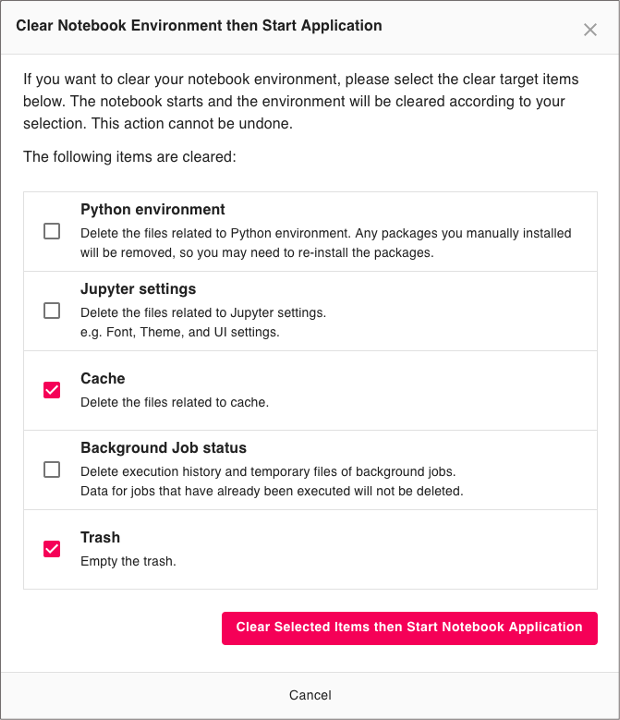This screenshot has width=620, height=720.
Task: Click the Python environment heading
Action: (153, 210)
